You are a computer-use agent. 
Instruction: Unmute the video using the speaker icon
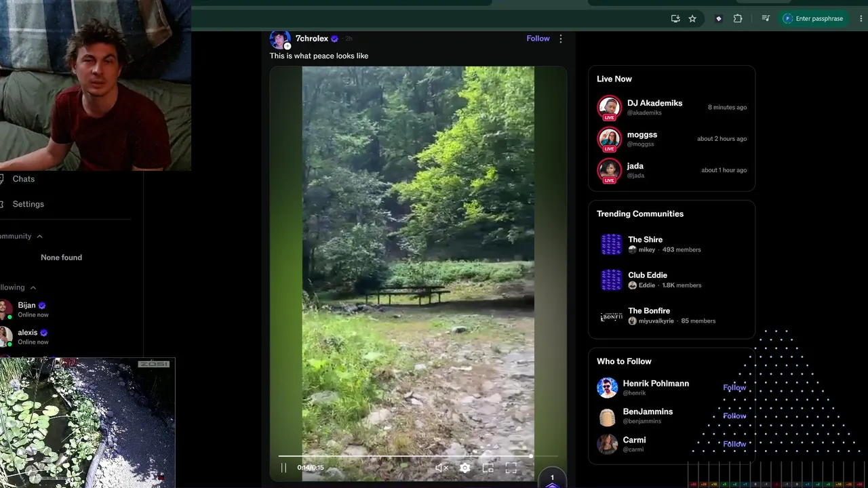441,468
